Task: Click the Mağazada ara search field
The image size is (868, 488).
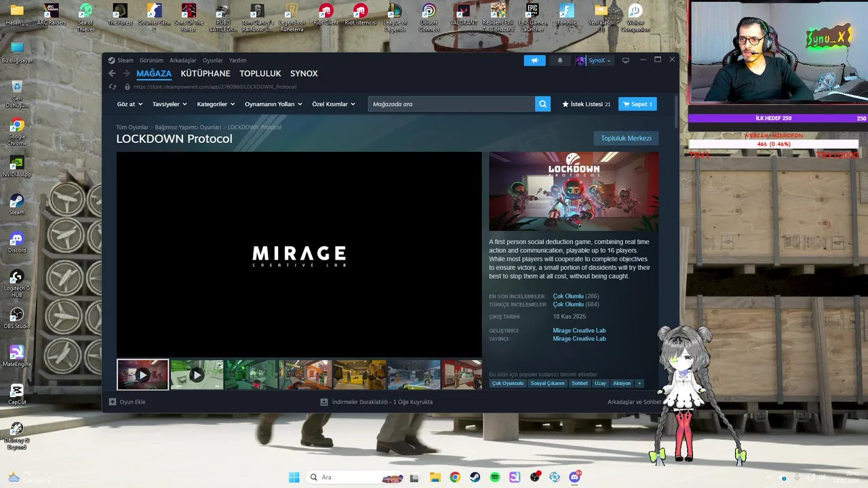Action: [452, 104]
